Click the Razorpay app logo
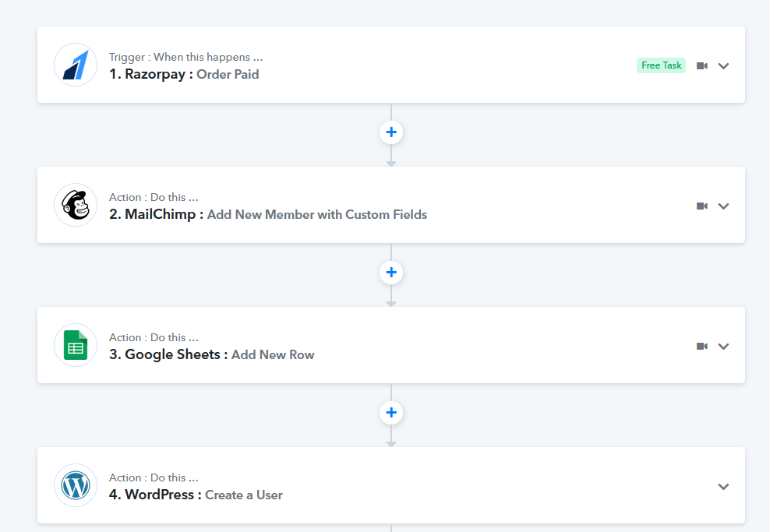This screenshot has height=532, width=770. [x=76, y=65]
